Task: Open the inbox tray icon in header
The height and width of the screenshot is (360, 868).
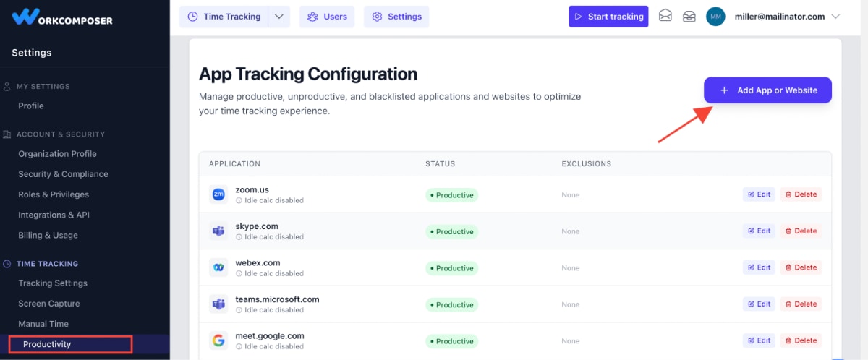Action: click(x=689, y=17)
